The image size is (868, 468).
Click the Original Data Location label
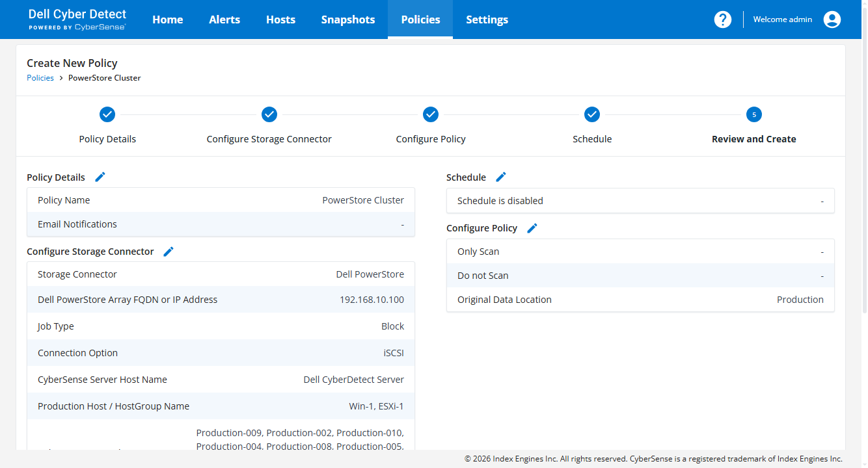click(504, 300)
